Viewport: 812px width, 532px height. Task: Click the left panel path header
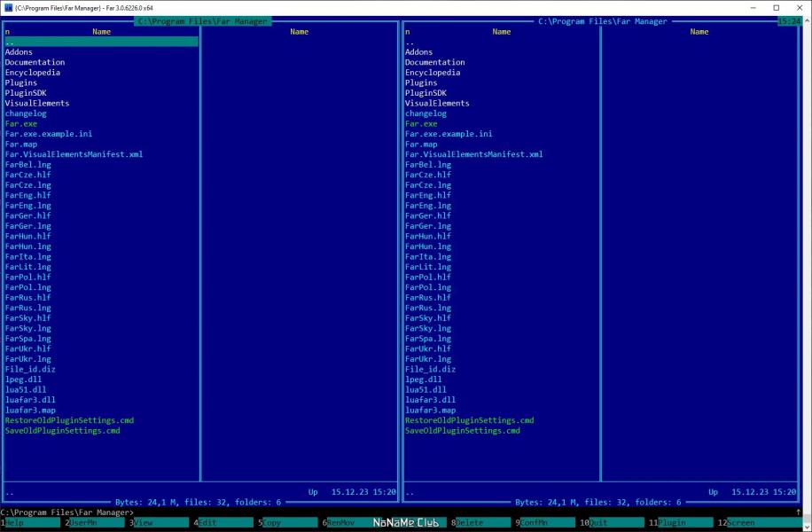(203, 21)
